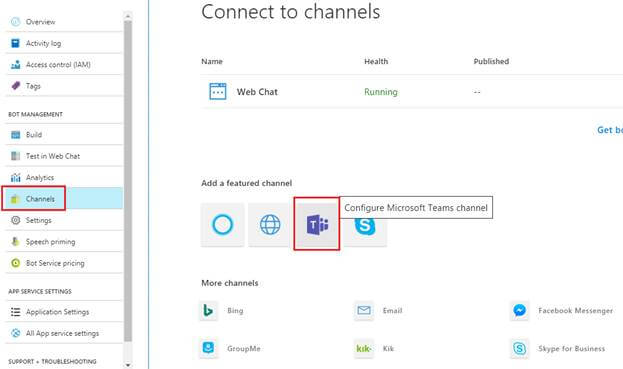Click the Analytics bar chart icon
The width and height of the screenshot is (623, 369).
15,178
